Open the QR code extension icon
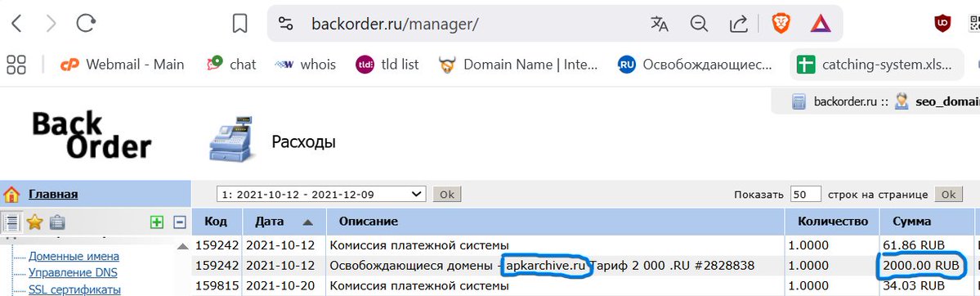Screen dimensions: 980x296 (974, 24)
